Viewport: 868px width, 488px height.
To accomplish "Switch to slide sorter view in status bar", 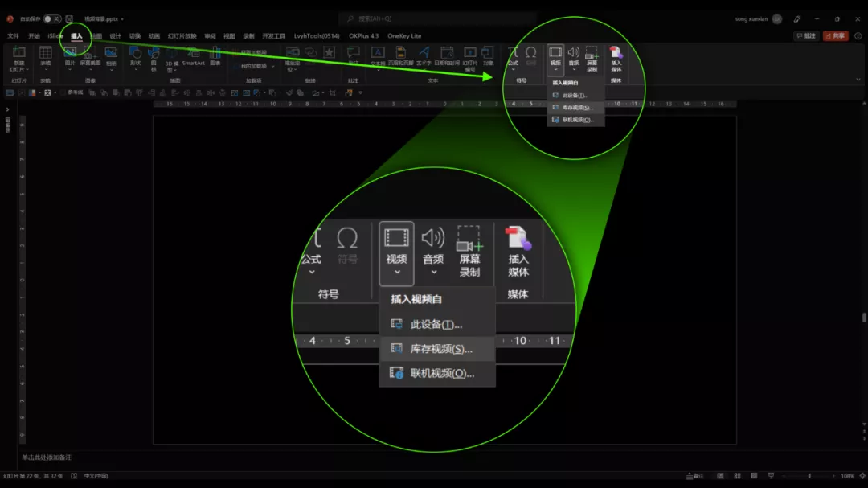I will (737, 476).
